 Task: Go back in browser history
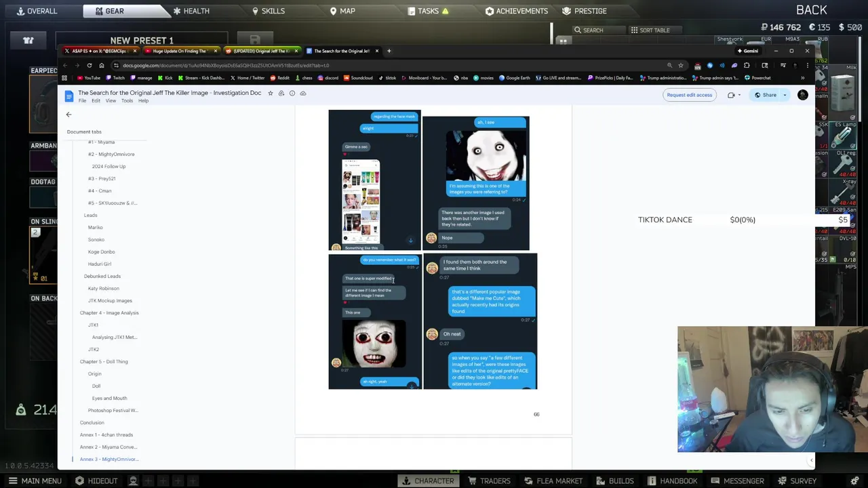tap(65, 66)
